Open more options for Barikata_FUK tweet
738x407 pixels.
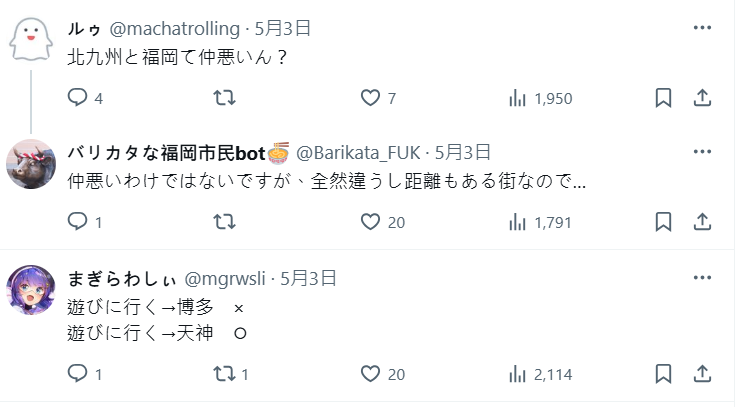(702, 151)
